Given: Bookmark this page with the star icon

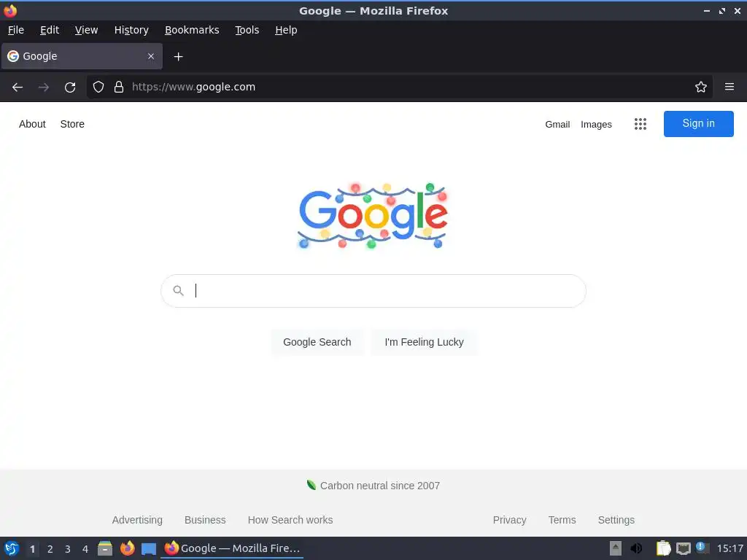Looking at the screenshot, I should tap(701, 87).
